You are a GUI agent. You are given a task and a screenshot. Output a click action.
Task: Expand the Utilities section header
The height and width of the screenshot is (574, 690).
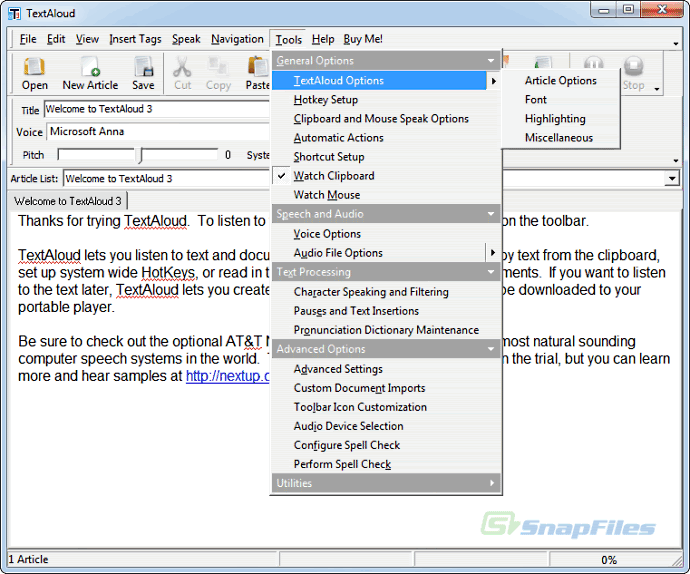click(x=386, y=483)
